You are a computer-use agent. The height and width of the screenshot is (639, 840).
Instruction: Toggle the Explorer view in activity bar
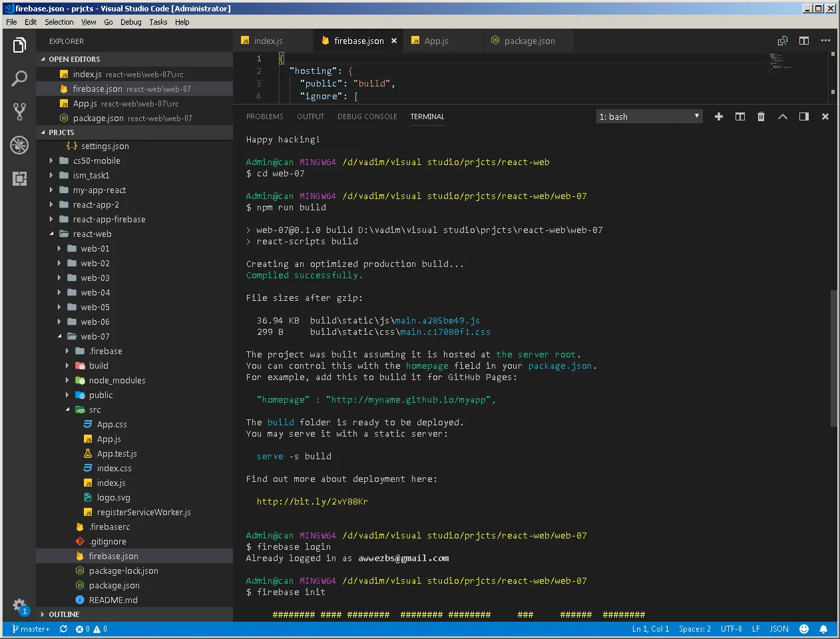19,45
